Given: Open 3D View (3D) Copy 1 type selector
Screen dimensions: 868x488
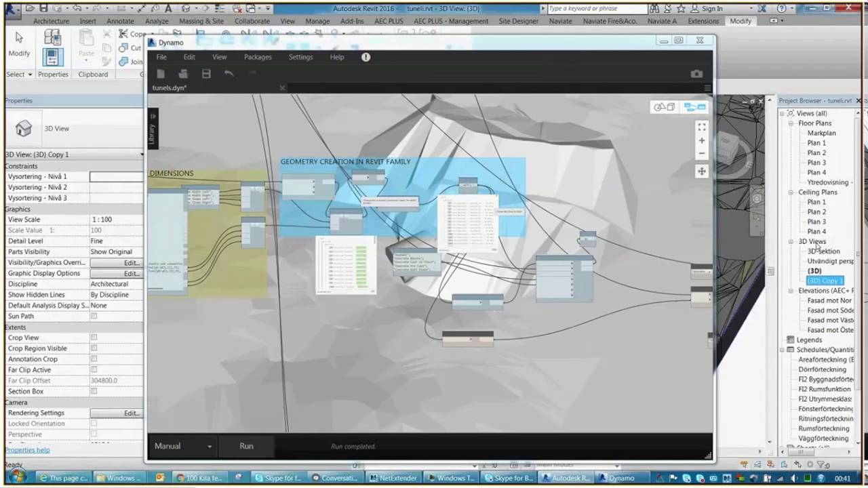Looking at the screenshot, I should pos(74,155).
